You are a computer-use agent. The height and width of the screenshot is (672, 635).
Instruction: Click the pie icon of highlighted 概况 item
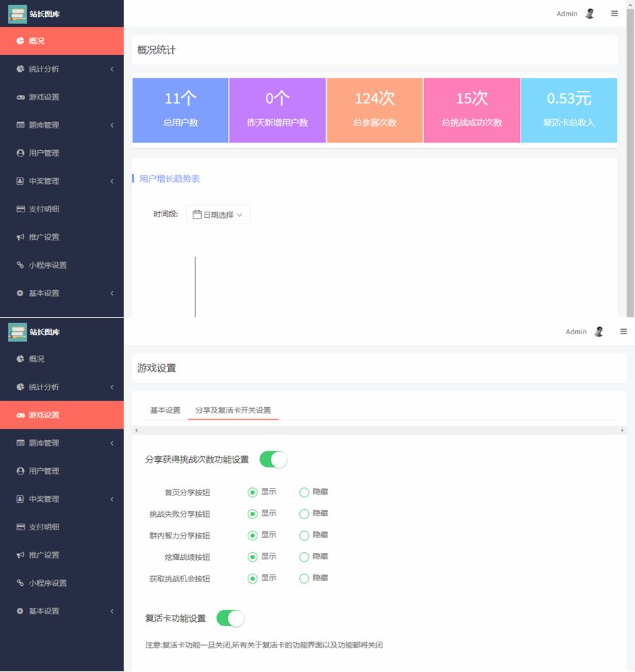(20, 41)
